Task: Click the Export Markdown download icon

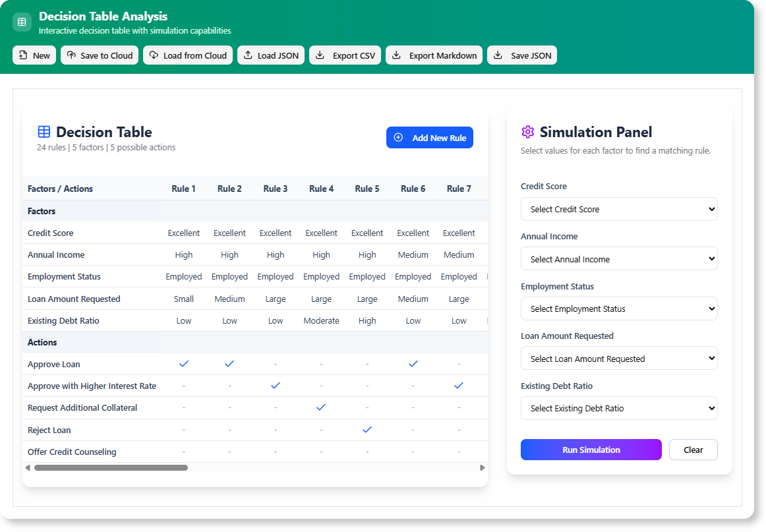Action: point(396,55)
